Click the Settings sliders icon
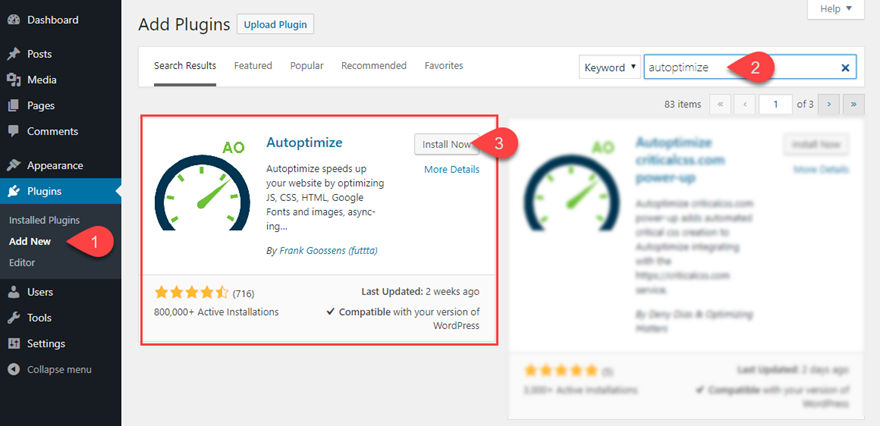Image resolution: width=880 pixels, height=426 pixels. [14, 343]
